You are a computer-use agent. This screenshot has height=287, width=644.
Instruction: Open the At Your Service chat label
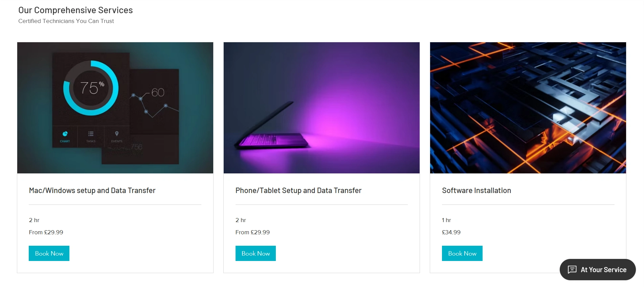pos(603,270)
